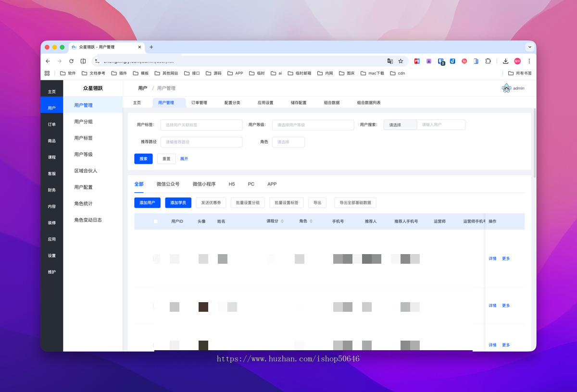
Task: Open the 用户标签 select field
Action: pyautogui.click(x=201, y=125)
